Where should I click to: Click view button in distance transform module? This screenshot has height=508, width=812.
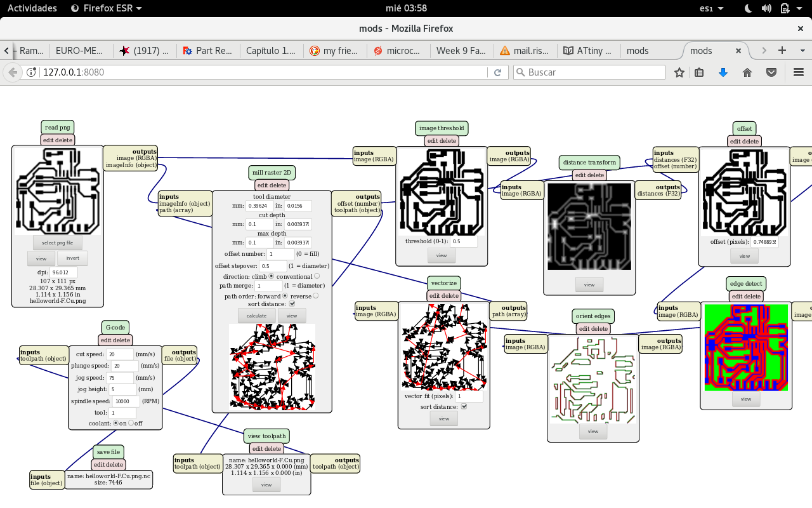coord(589,284)
